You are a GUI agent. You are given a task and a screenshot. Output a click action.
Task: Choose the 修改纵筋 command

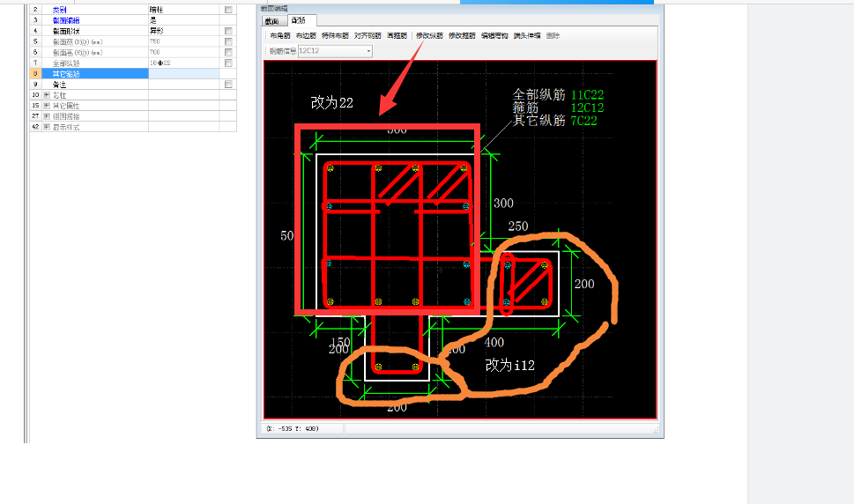(x=430, y=36)
